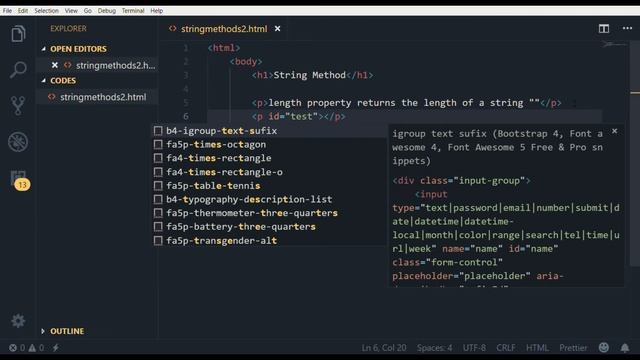
Task: Open Source Control view in activity bar
Action: coord(18,106)
